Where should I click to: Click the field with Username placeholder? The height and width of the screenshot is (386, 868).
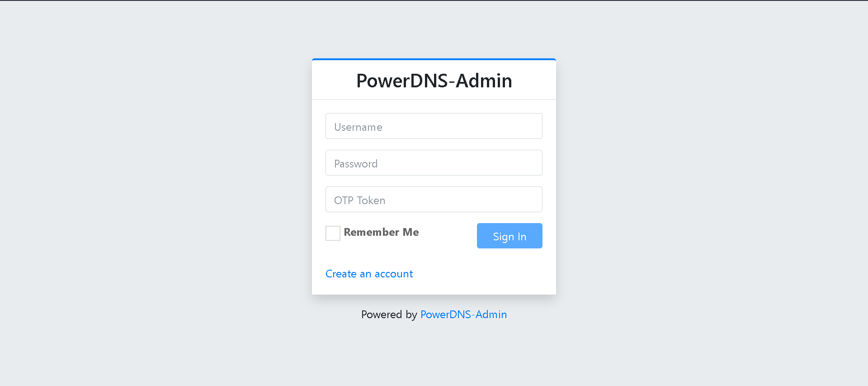(434, 126)
